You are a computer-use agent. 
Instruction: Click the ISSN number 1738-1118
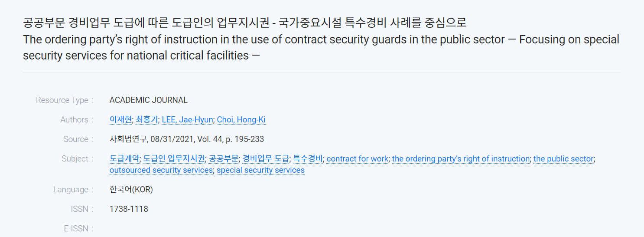click(129, 209)
